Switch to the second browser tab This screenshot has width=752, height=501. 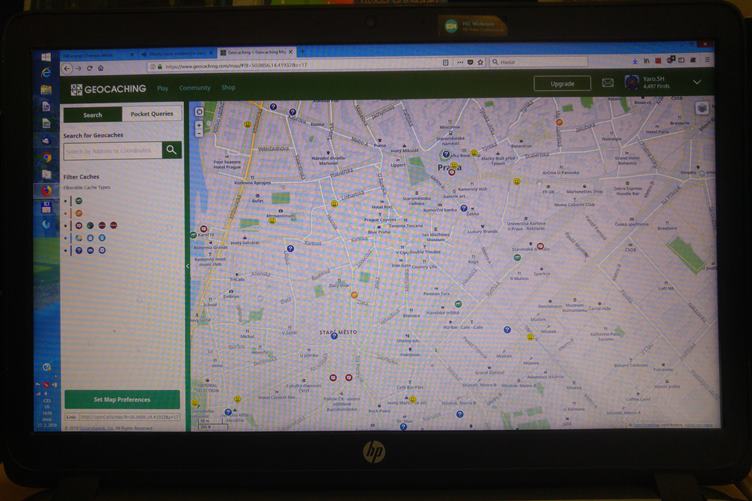(176, 54)
